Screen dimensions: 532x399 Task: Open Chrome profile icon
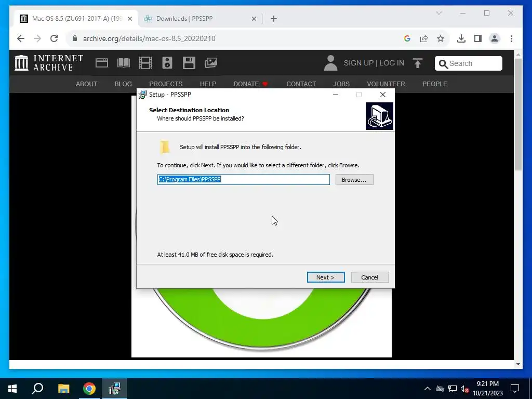pyautogui.click(x=495, y=38)
